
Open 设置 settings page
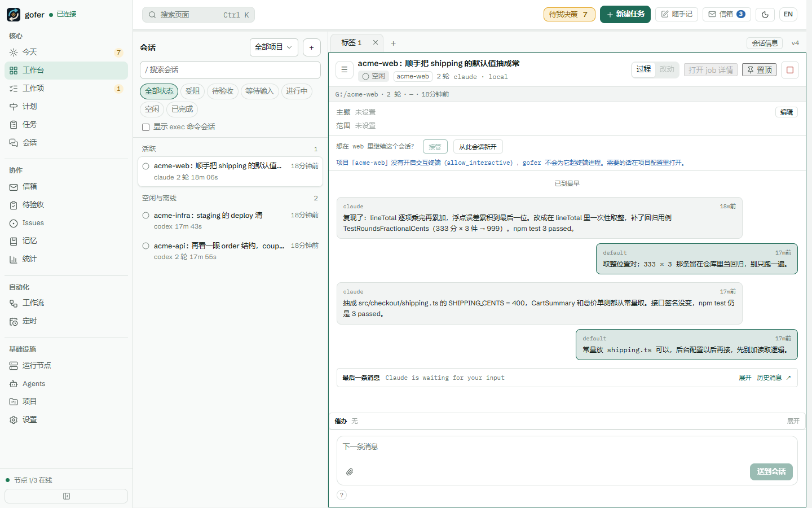click(x=66, y=420)
